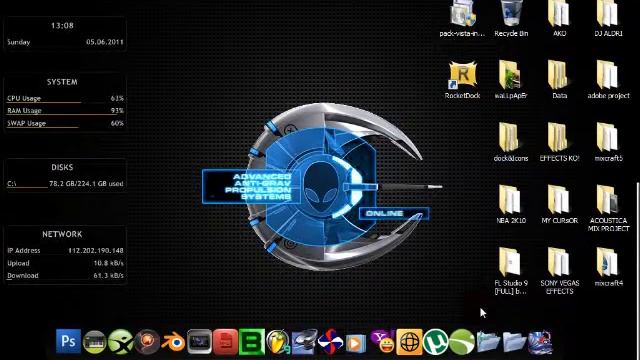Open the piano keyboard app in dock
Viewport: 640px width, 360px height.
(94, 342)
